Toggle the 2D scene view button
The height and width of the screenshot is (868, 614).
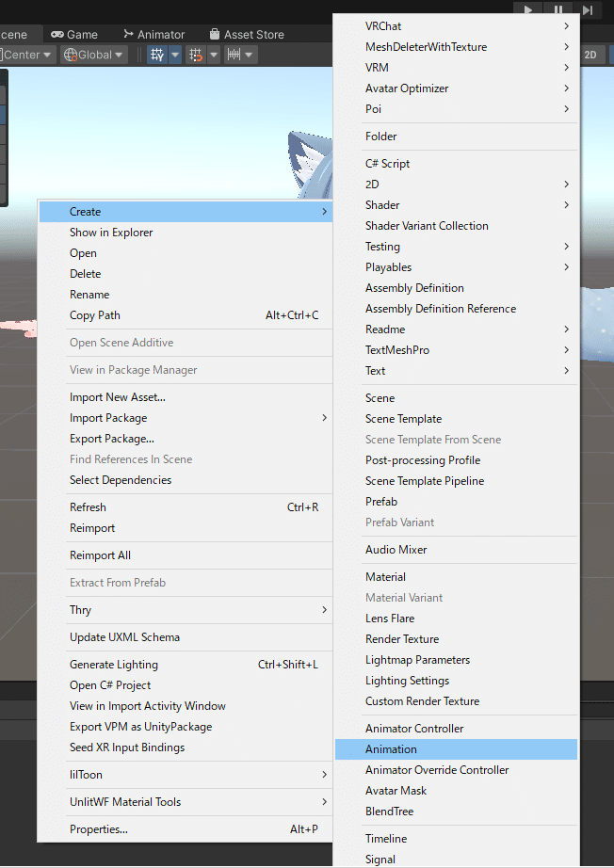[x=590, y=55]
